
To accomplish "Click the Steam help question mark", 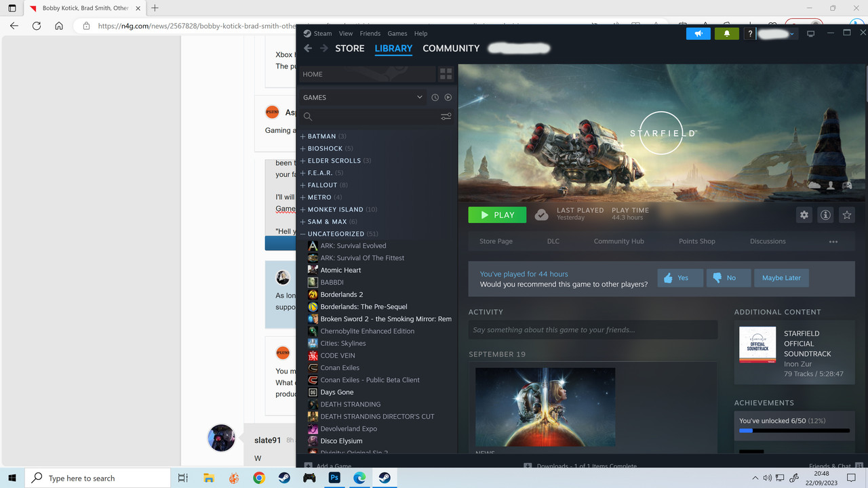I will (x=749, y=33).
